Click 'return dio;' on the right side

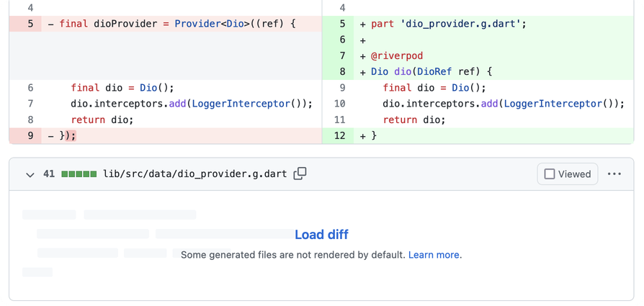coord(414,120)
